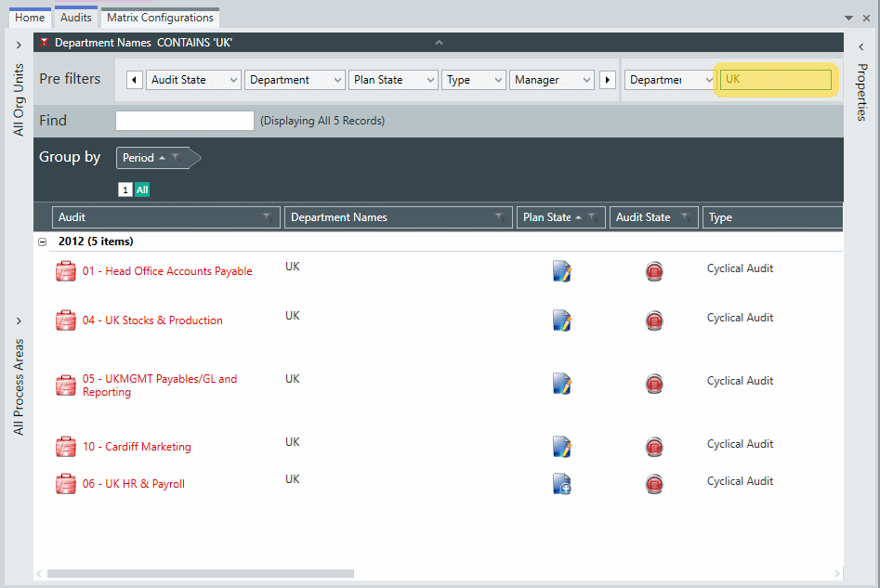Collapse the 2012 (5 items) group
The width and height of the screenshot is (880, 588).
[42, 242]
